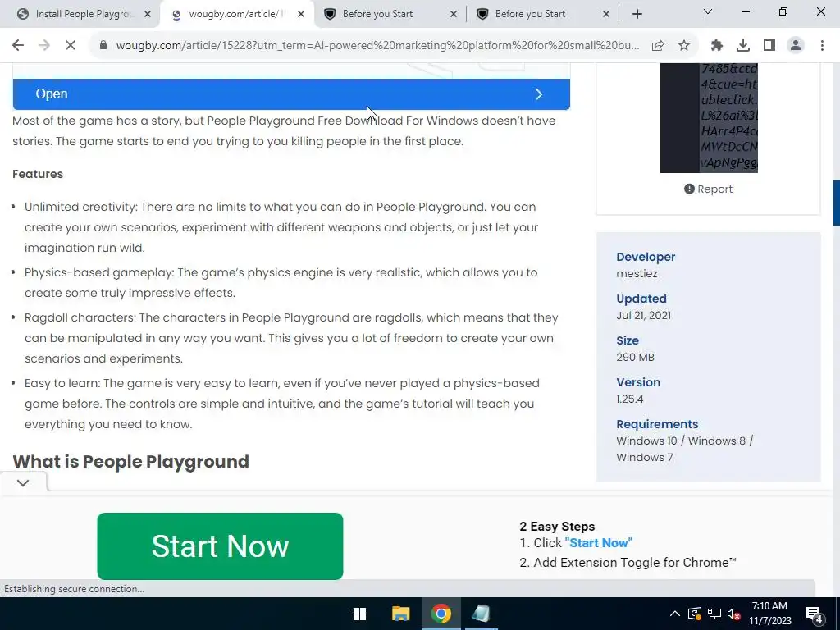Report the sidebar ad
Viewport: 840px width, 630px height.
pyautogui.click(x=708, y=189)
